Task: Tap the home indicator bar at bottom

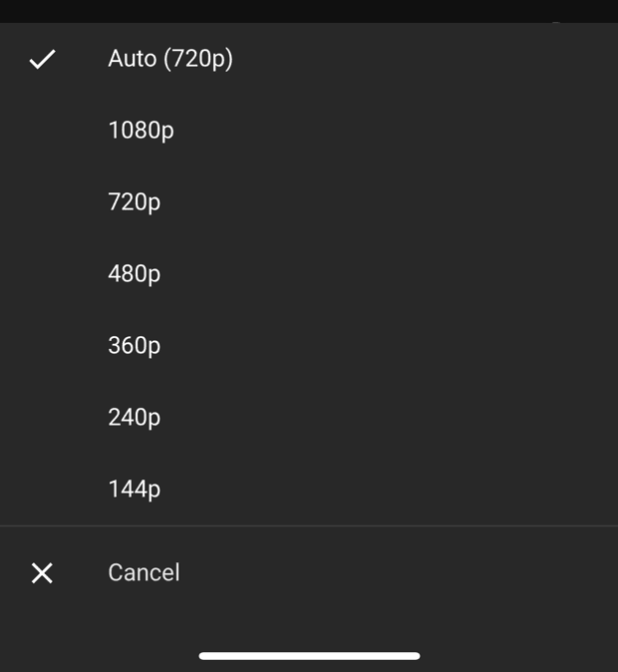Action: (309, 656)
